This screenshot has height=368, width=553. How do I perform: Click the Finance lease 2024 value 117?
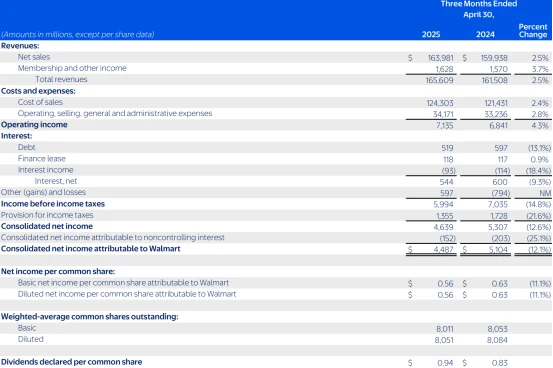[x=503, y=159]
